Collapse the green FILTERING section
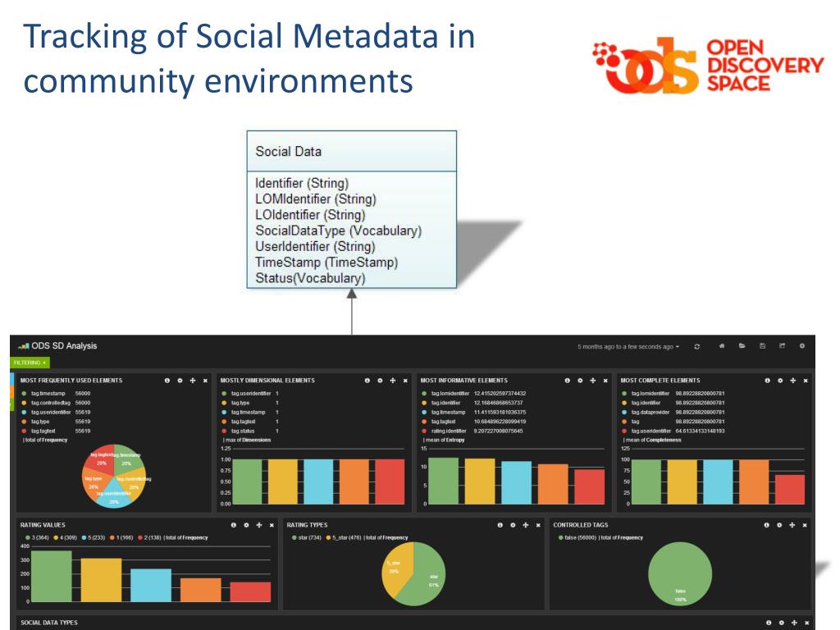The image size is (840, 630). point(30,363)
